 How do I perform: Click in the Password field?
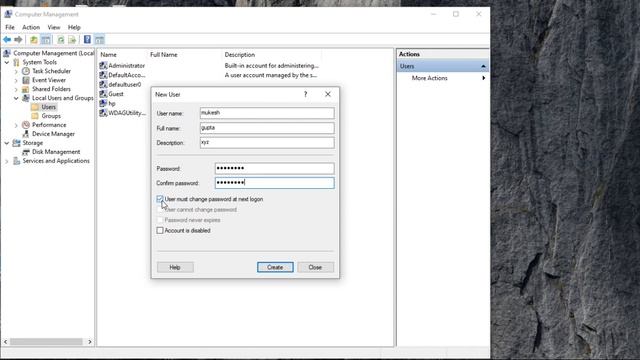[x=274, y=168]
